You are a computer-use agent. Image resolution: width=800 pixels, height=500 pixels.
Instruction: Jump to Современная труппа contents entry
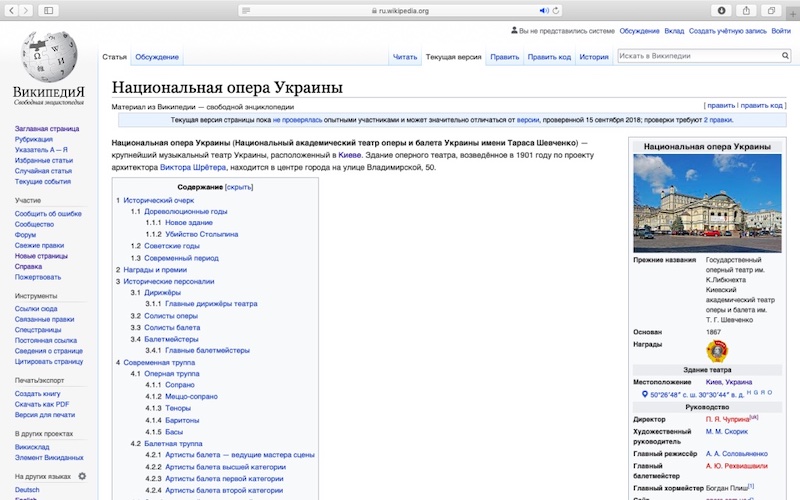[159, 363]
